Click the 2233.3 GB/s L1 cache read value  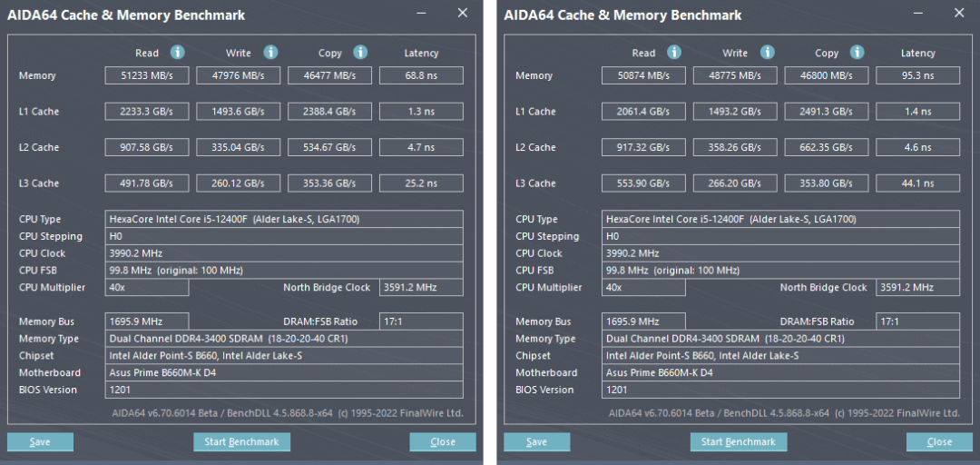coord(146,112)
